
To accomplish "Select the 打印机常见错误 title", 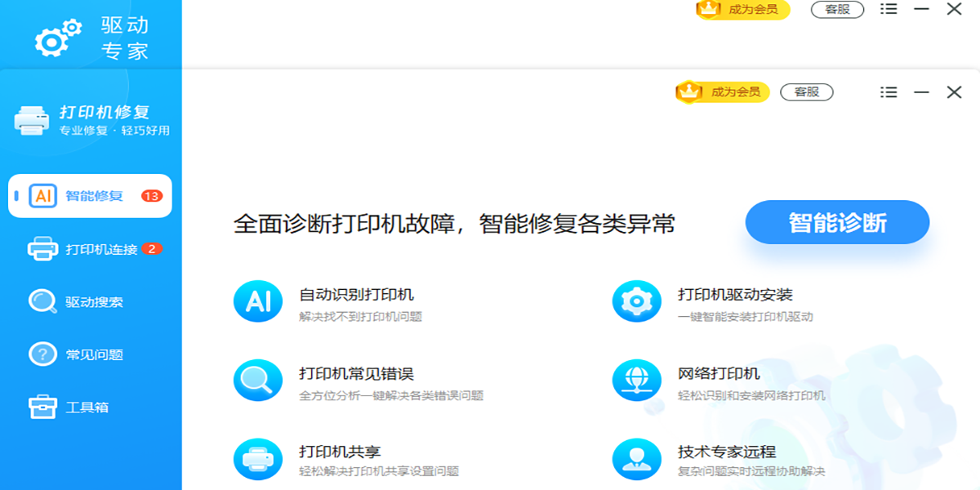I will [x=357, y=373].
